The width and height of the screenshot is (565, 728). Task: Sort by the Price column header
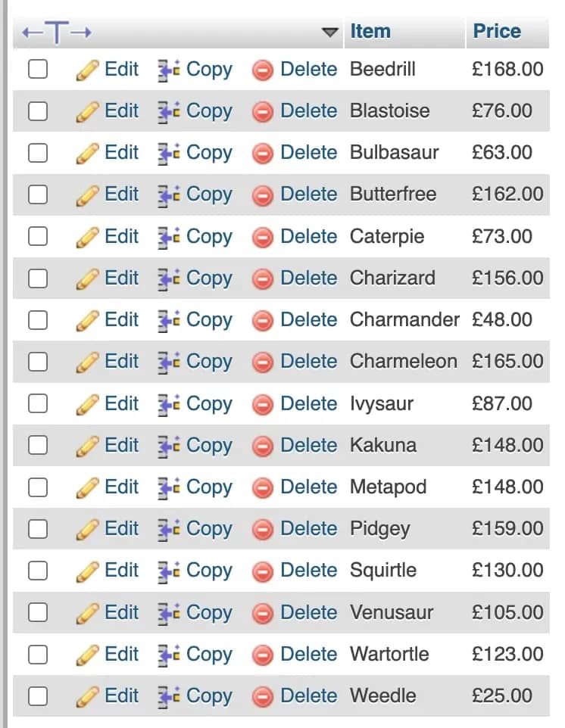[x=497, y=32]
